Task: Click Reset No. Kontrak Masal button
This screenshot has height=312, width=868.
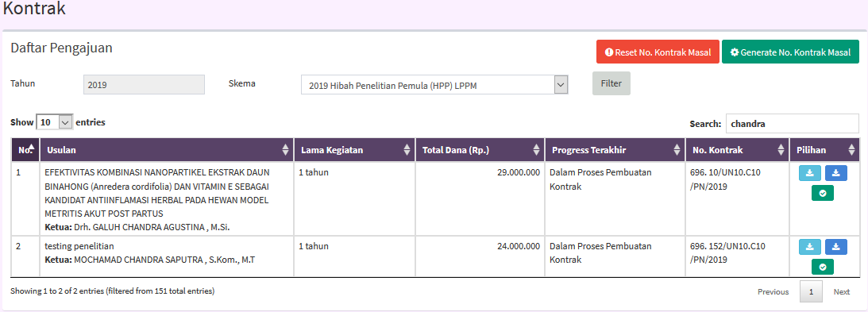Action: (658, 52)
